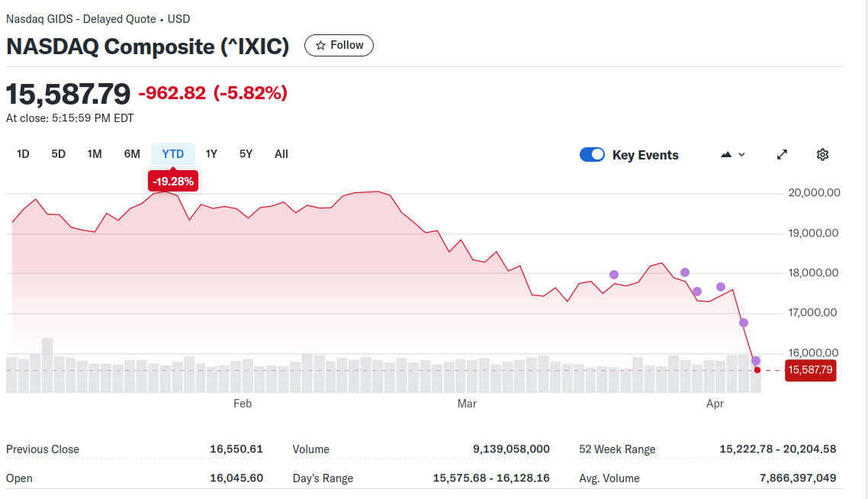The width and height of the screenshot is (868, 499).
Task: Select the 1D time range
Action: [23, 154]
